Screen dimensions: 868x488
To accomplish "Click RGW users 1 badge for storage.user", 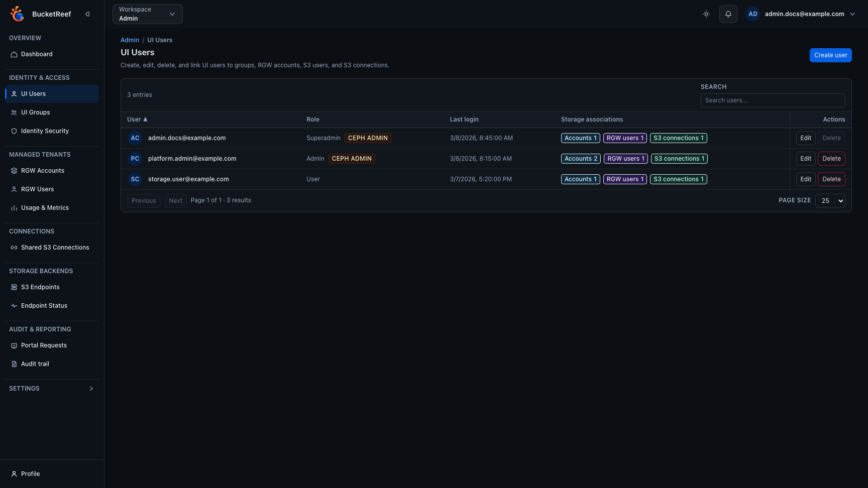I will coord(625,179).
